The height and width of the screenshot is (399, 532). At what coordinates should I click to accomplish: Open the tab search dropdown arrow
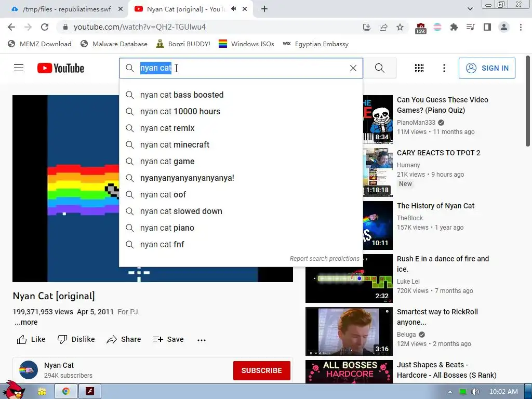tap(470, 9)
